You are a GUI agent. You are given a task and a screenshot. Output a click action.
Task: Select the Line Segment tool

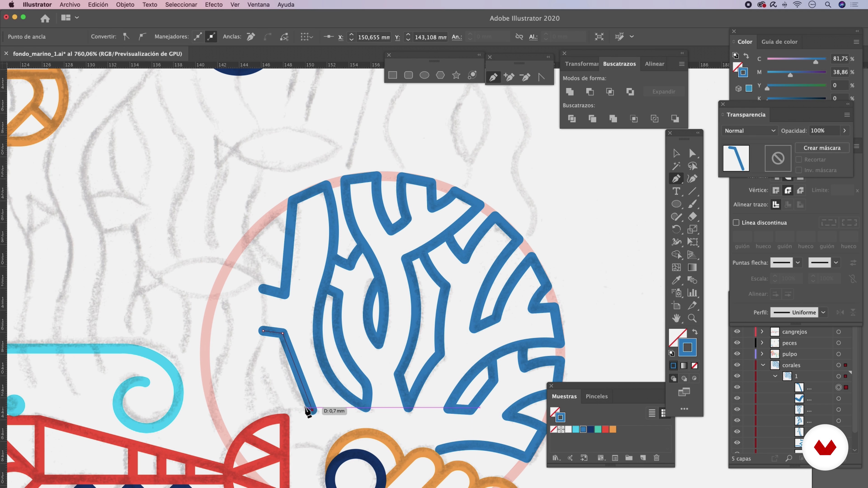point(692,191)
